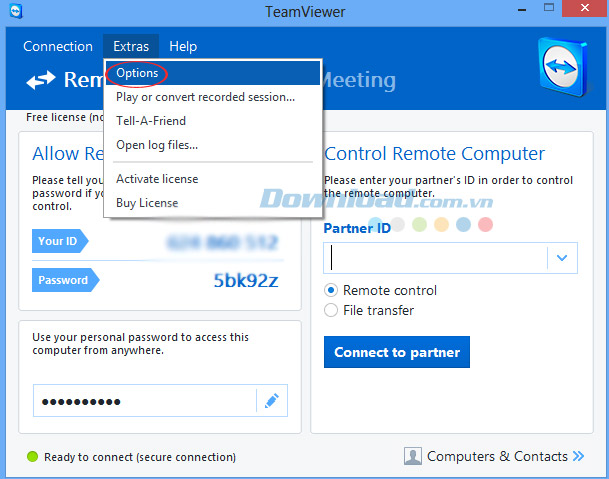Minimize the TeamViewer window
This screenshot has height=479, width=609.
[522, 10]
